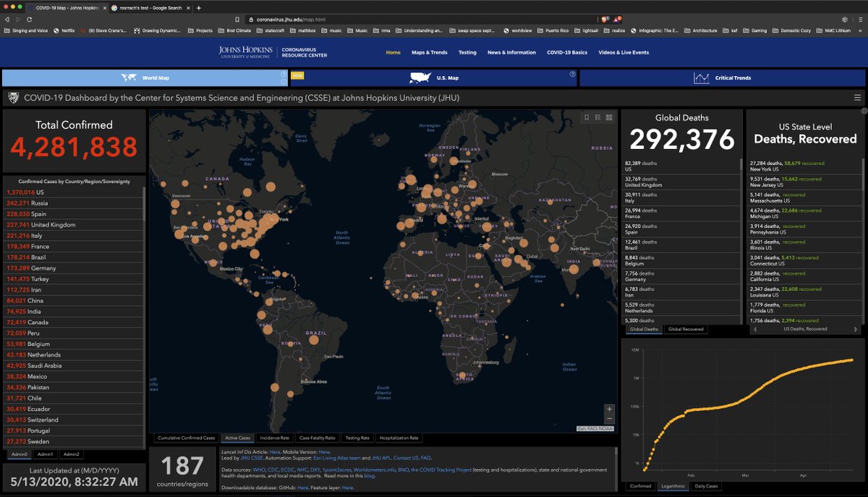Open the Architecture bookmarks folder
The image size is (868, 497).
click(x=699, y=30)
